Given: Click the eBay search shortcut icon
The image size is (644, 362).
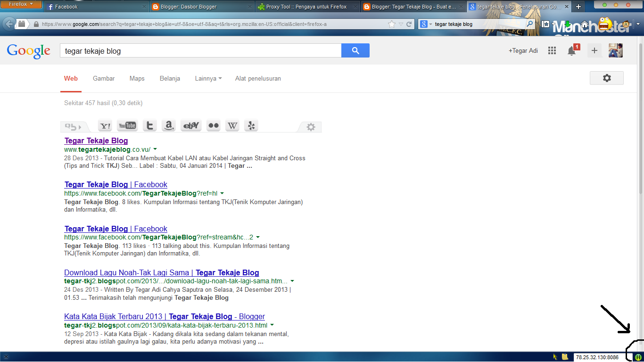Looking at the screenshot, I should click(191, 126).
